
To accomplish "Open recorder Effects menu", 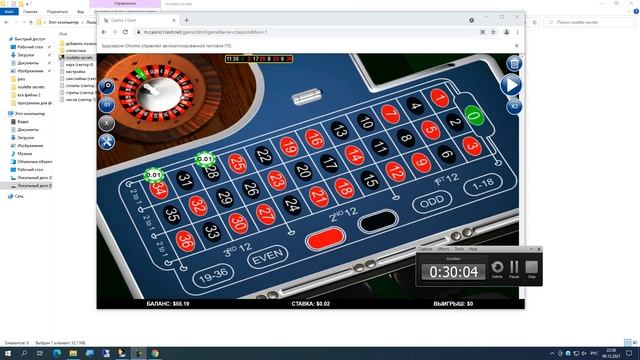I will pos(443,249).
